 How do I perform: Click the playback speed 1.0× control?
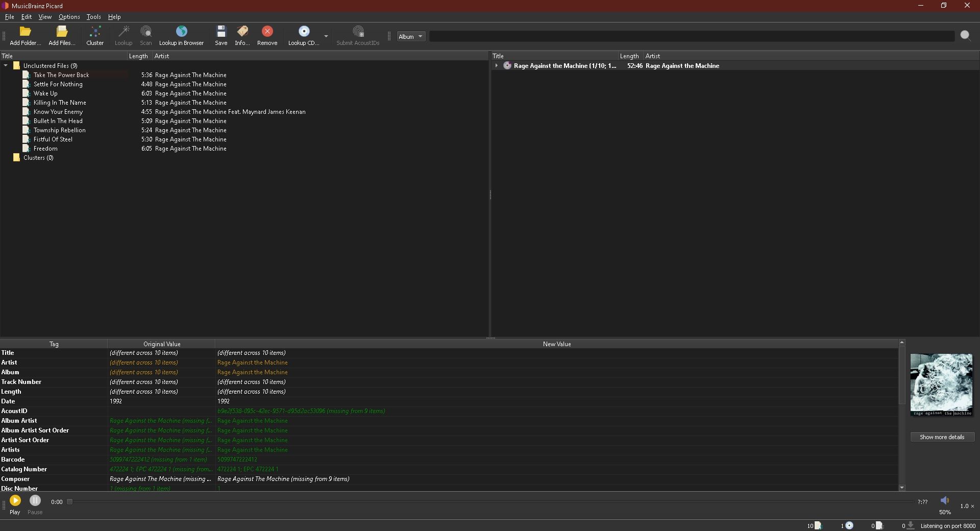967,506
